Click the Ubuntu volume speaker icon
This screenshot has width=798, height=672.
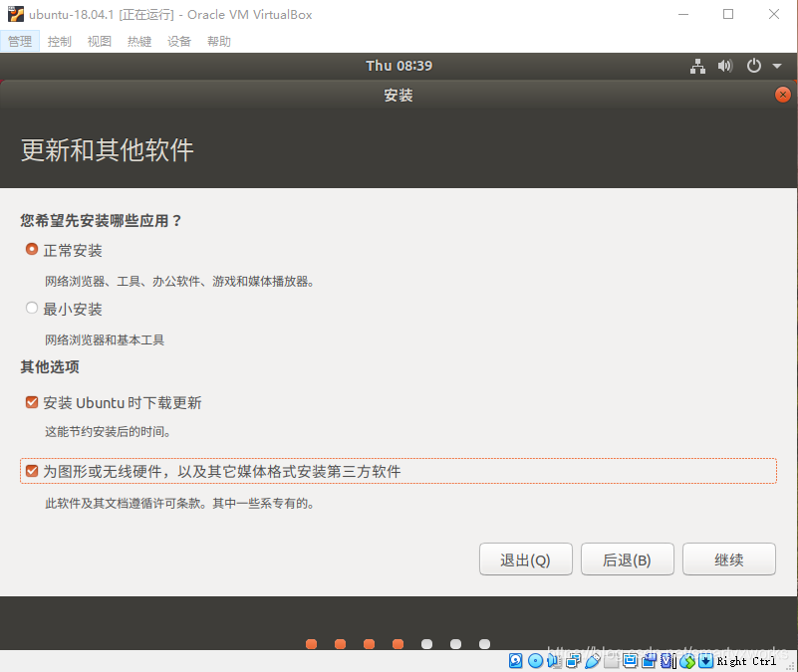pos(725,66)
